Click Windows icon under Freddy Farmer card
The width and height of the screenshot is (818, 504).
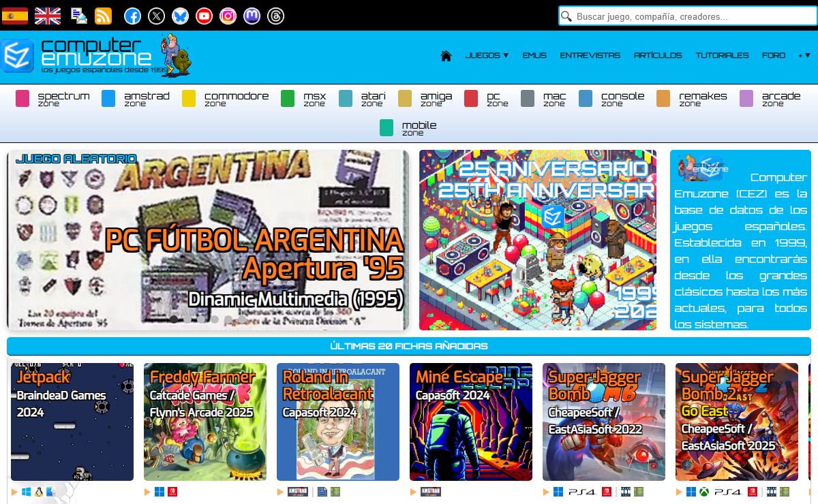[x=160, y=491]
